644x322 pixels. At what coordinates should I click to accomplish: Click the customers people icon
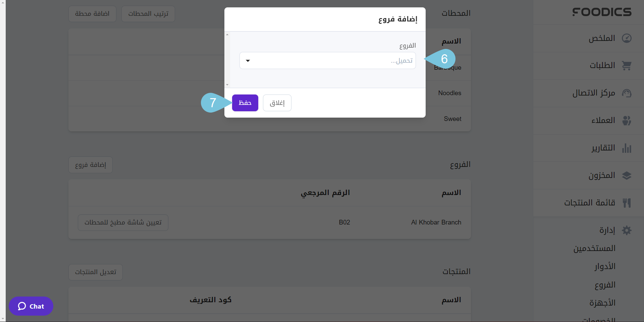[627, 121]
